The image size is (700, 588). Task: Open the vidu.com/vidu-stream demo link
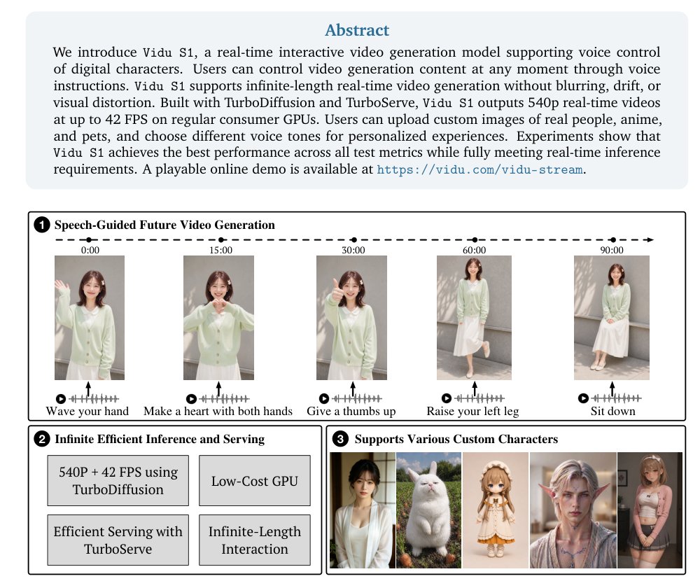(479, 169)
